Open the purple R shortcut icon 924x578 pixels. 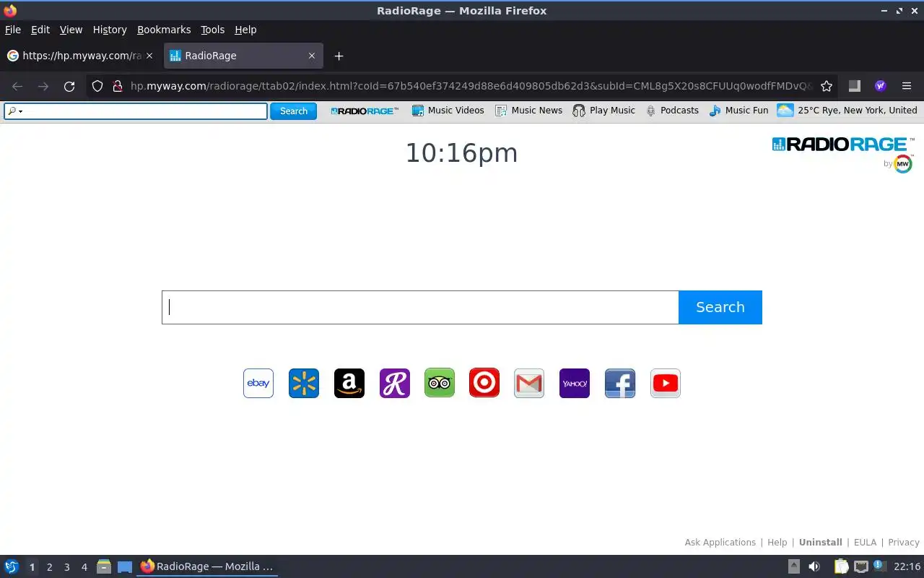[395, 383]
